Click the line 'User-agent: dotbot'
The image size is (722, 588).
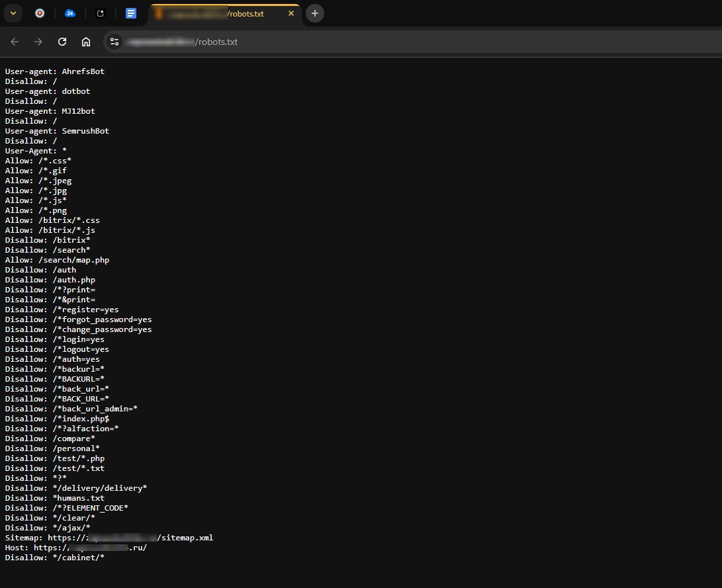tap(48, 91)
